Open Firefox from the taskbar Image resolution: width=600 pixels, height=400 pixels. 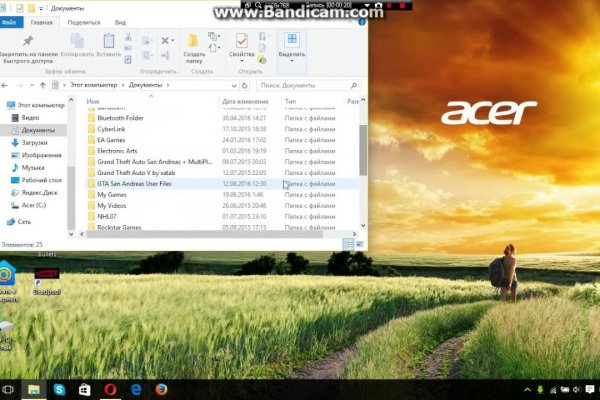coord(162,388)
